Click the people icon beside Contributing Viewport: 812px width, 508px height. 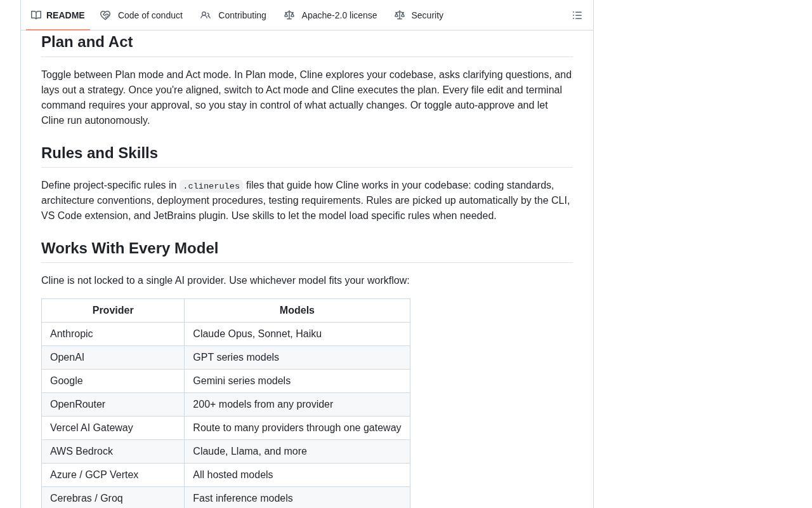click(206, 15)
